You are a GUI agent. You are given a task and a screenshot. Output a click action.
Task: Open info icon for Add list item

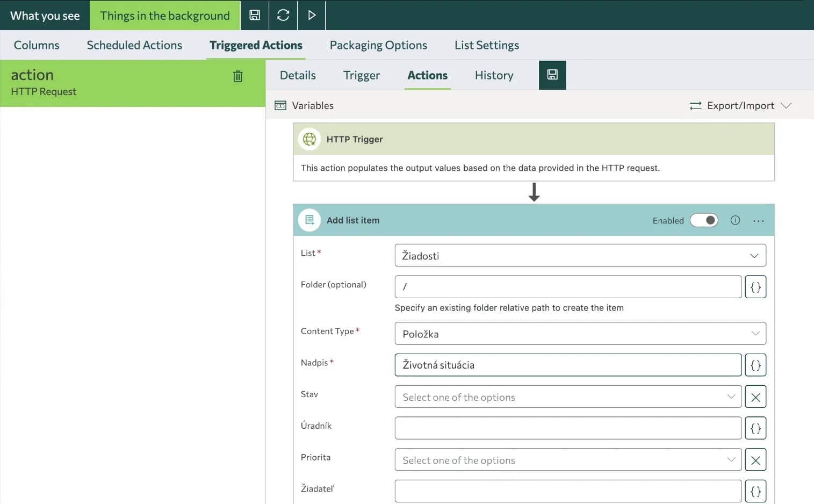[x=735, y=220]
